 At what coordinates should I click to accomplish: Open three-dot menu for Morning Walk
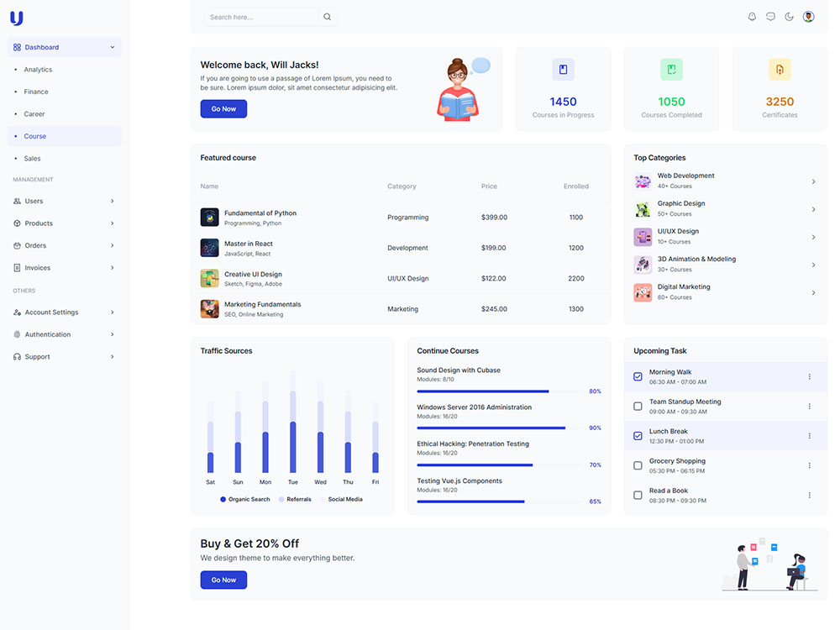tap(809, 376)
